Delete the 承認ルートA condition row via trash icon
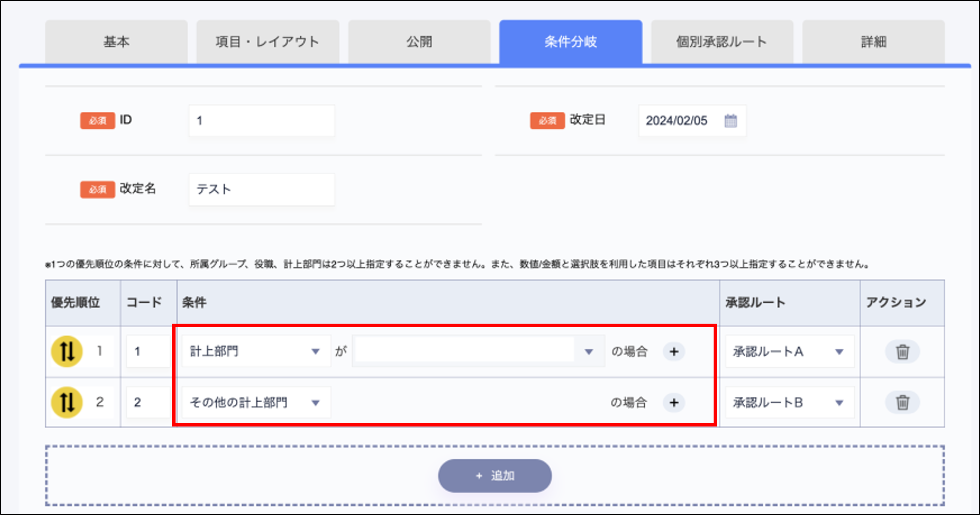Viewport: 980px width, 515px height. [903, 351]
